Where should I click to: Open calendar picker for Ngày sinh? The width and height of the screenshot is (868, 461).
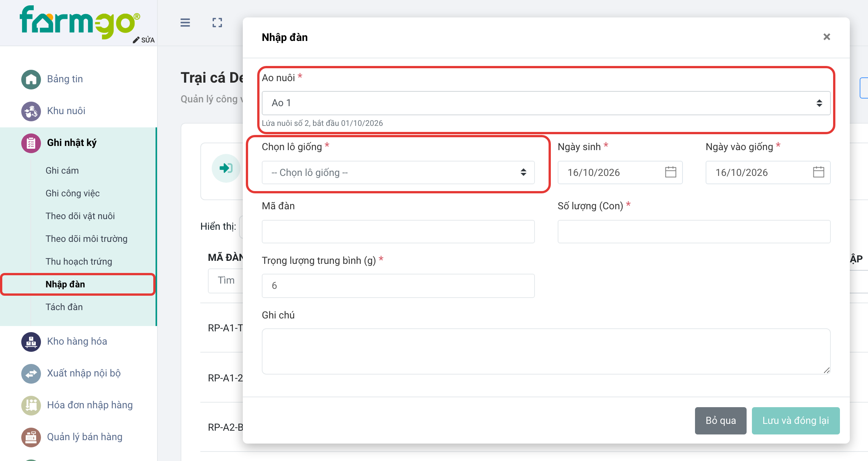670,172
